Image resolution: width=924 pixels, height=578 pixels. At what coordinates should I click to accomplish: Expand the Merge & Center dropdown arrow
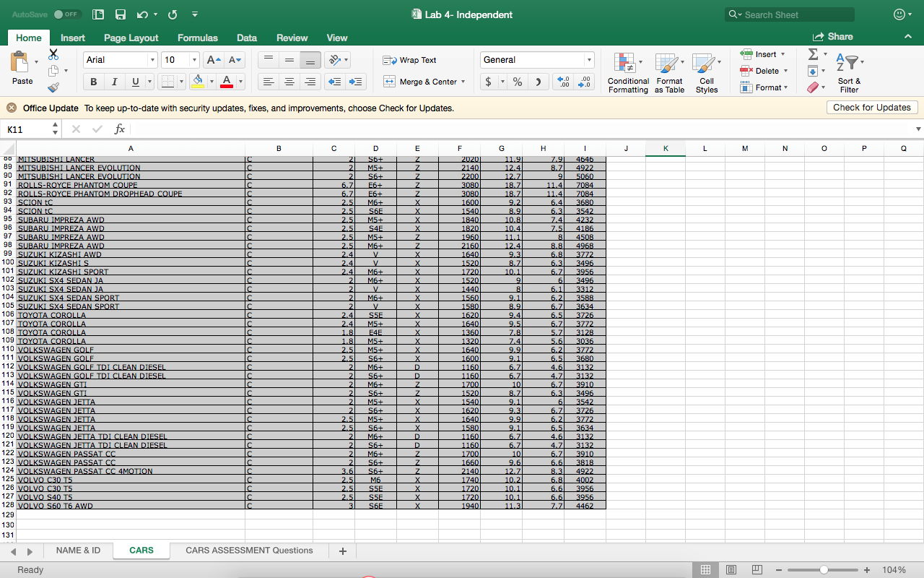(463, 82)
